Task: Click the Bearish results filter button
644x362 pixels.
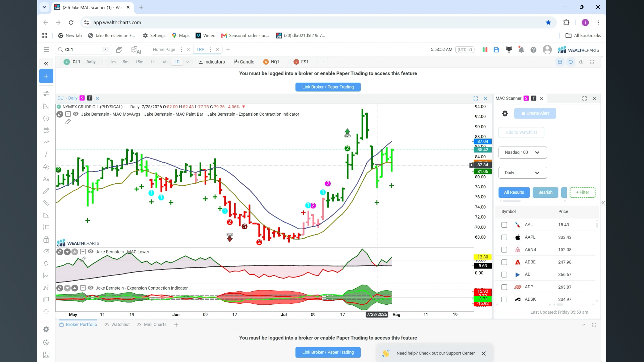Action: click(545, 192)
